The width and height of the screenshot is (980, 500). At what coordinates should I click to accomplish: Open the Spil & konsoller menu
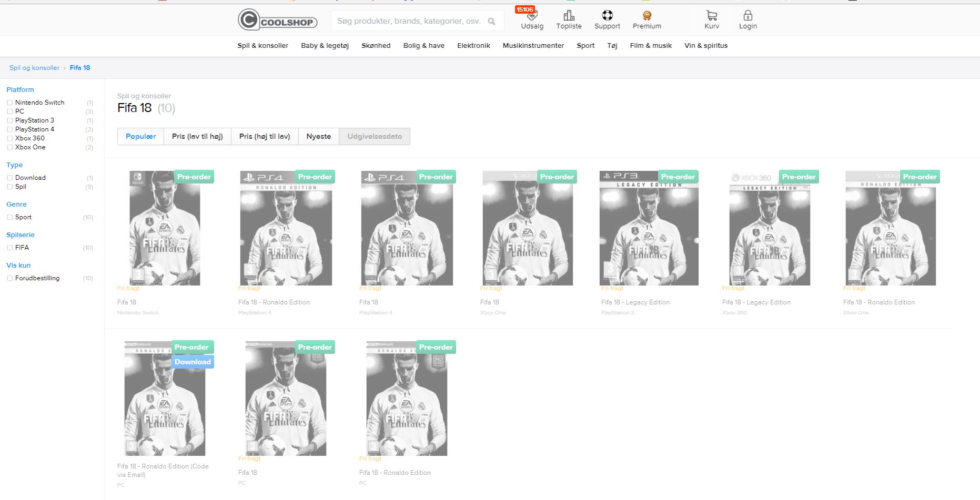pyautogui.click(x=262, y=46)
